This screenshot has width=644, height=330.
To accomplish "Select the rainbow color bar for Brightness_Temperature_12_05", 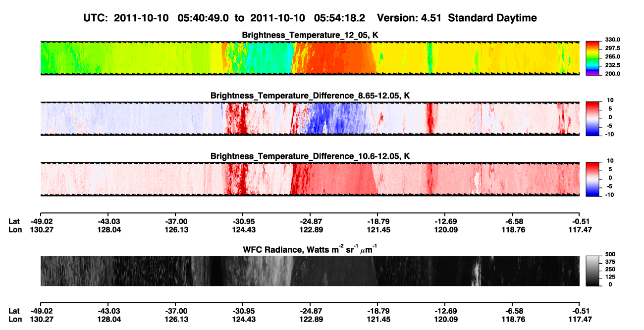I will tap(592, 58).
